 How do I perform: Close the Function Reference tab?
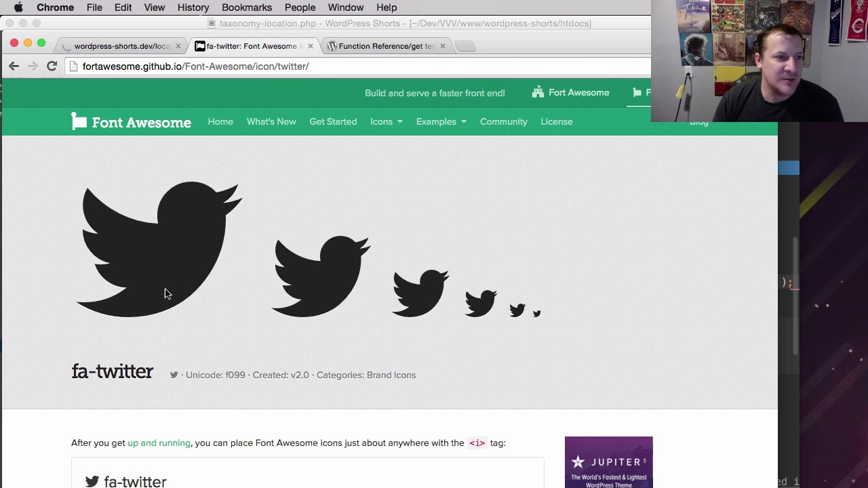pyautogui.click(x=443, y=46)
